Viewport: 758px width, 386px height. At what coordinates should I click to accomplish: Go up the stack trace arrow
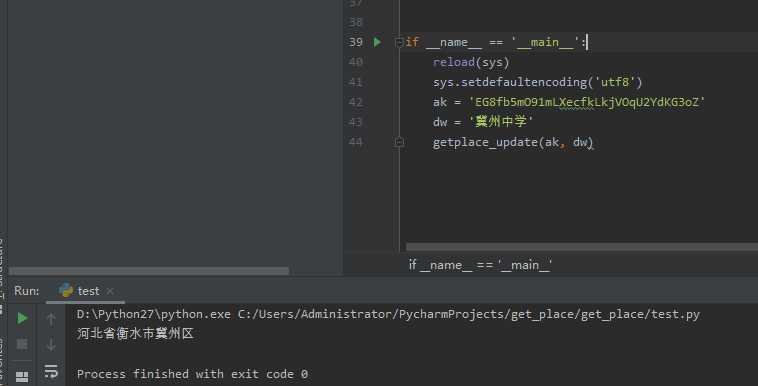coord(51,319)
